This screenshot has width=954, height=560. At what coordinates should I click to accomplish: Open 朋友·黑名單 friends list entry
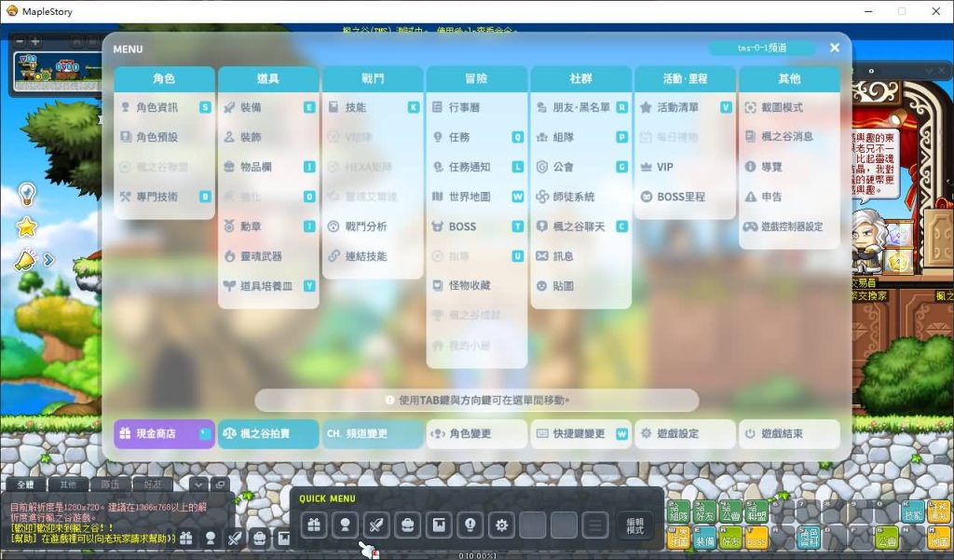pos(581,107)
